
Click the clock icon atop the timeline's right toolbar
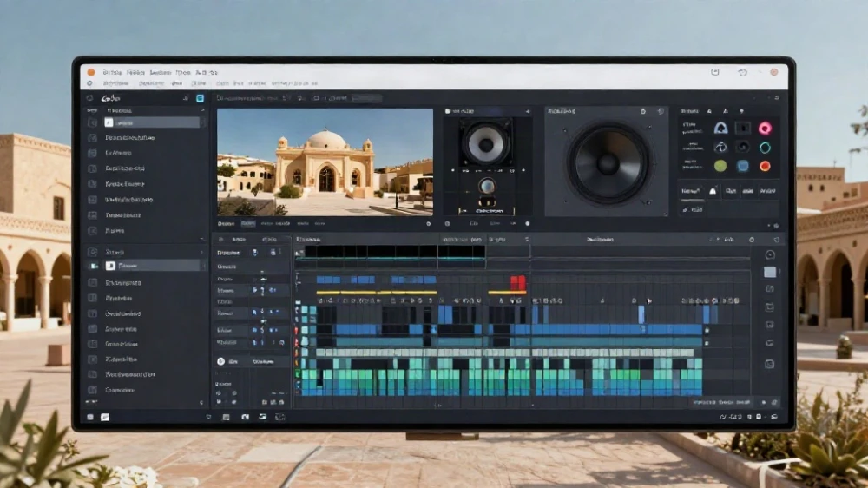tap(769, 254)
